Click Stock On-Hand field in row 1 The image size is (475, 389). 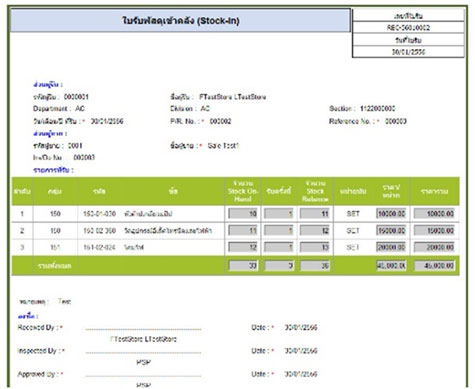243,214
